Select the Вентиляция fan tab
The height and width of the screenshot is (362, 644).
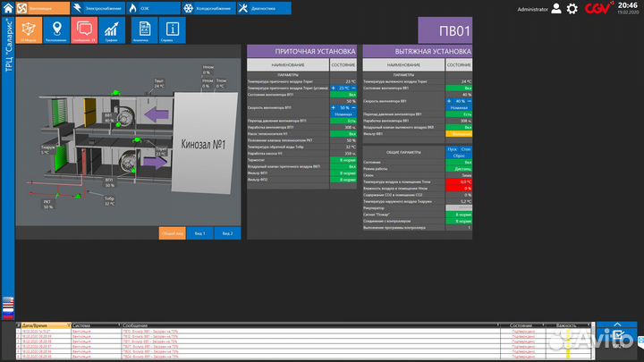click(43, 8)
